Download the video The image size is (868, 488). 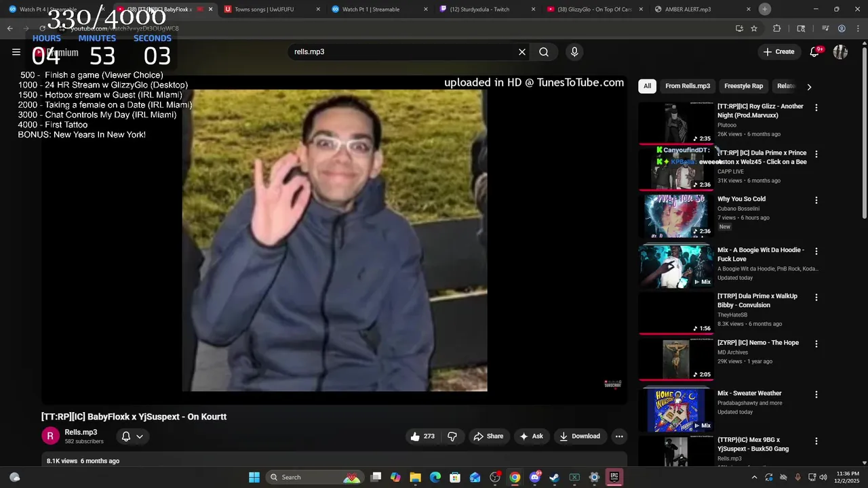tap(580, 436)
